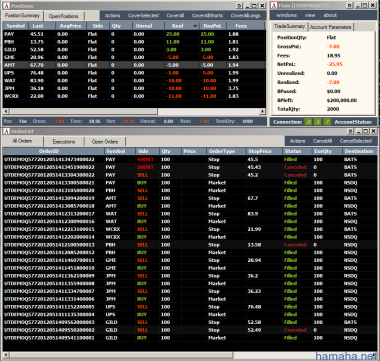This screenshot has height=361, width=380.
Task: Click the right scroll arrow in the Positions table
Action: pos(263,111)
